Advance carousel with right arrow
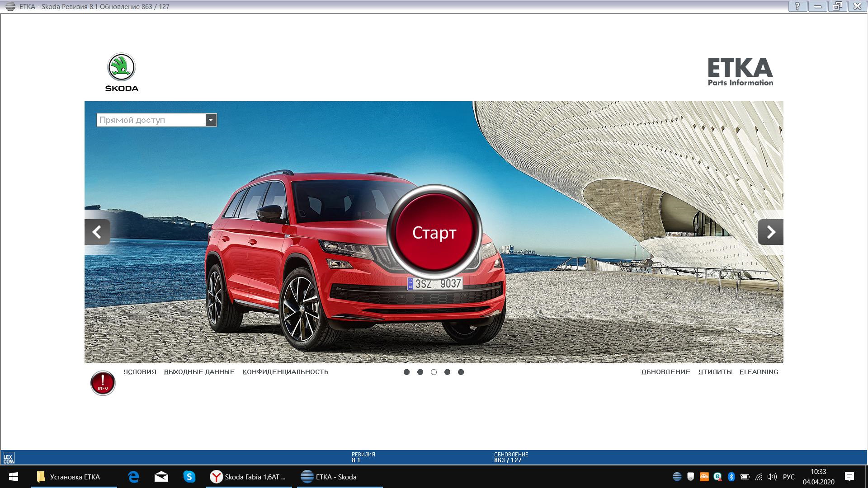 770,232
